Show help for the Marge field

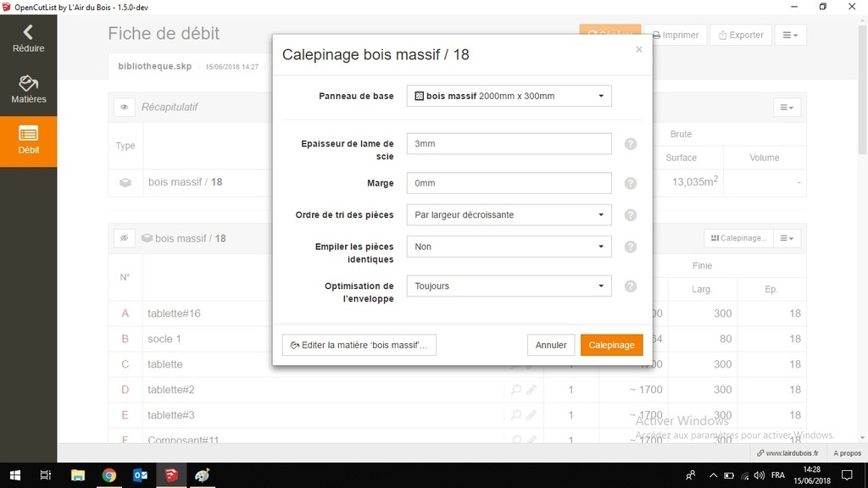point(630,183)
